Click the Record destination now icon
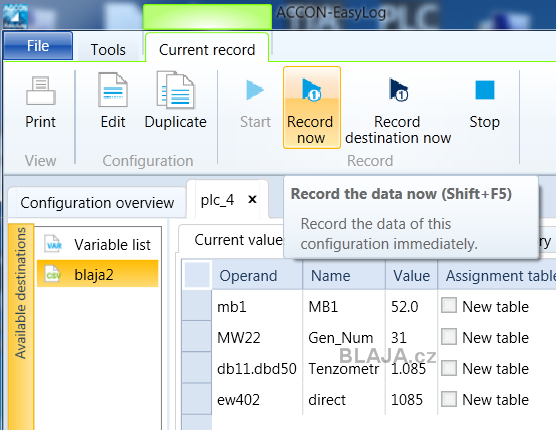Screen dimensions: 556x430 coord(398,90)
